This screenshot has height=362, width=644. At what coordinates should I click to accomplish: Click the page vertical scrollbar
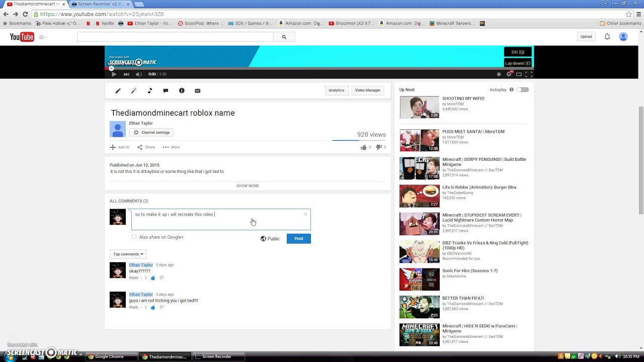[641, 161]
